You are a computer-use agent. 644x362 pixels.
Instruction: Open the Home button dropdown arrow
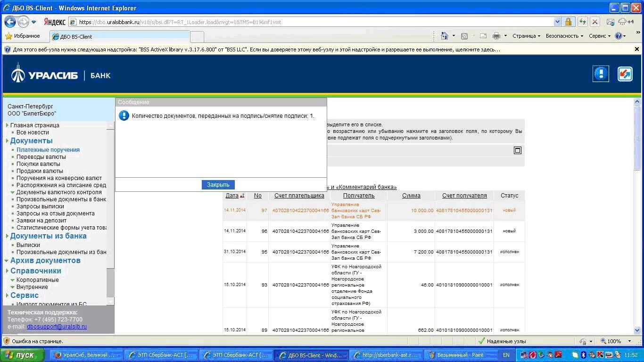point(454,36)
